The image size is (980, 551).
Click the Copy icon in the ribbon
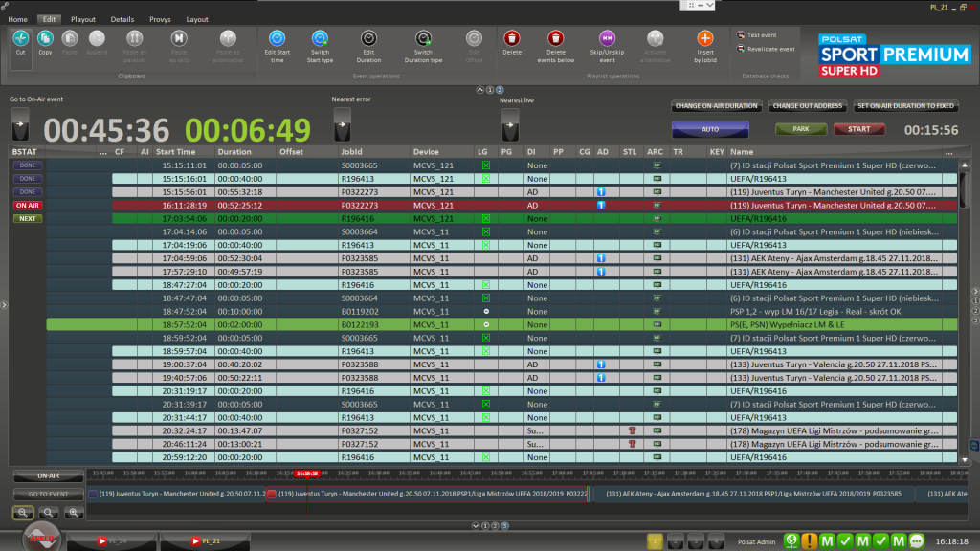pos(46,39)
